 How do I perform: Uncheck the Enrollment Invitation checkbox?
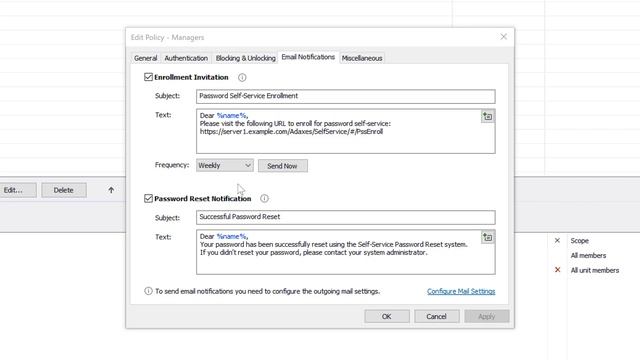[x=148, y=77]
